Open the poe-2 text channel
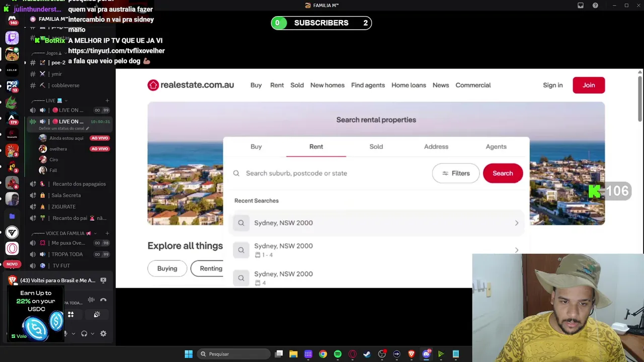Viewport: 644px width, 362px height. point(58,63)
